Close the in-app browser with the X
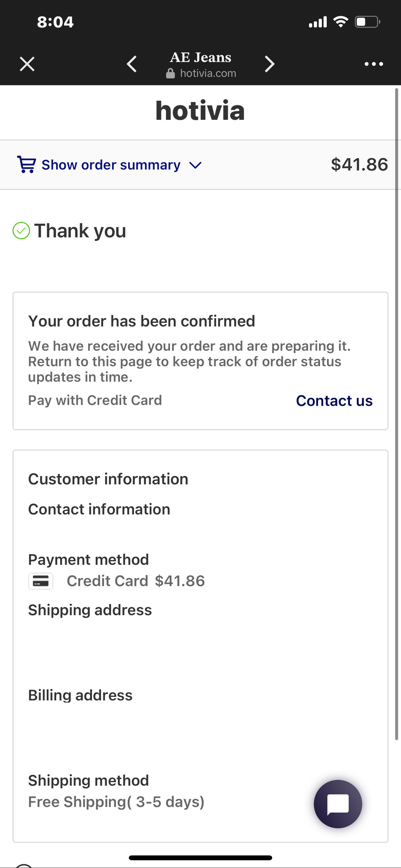 click(27, 64)
